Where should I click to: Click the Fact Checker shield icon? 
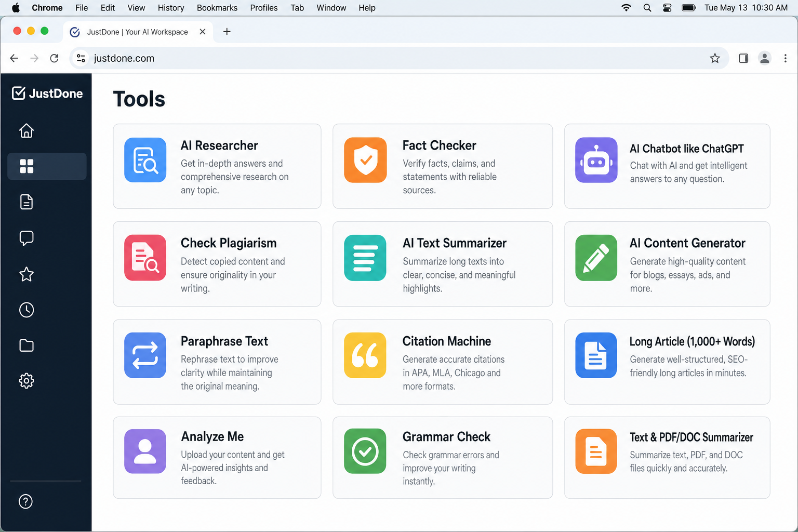pyautogui.click(x=365, y=160)
